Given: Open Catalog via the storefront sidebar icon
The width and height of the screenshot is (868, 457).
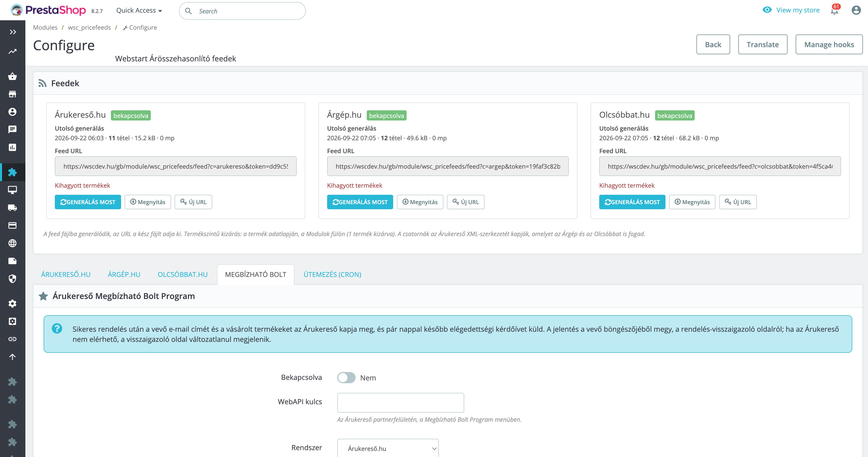Looking at the screenshot, I should click(x=12, y=94).
